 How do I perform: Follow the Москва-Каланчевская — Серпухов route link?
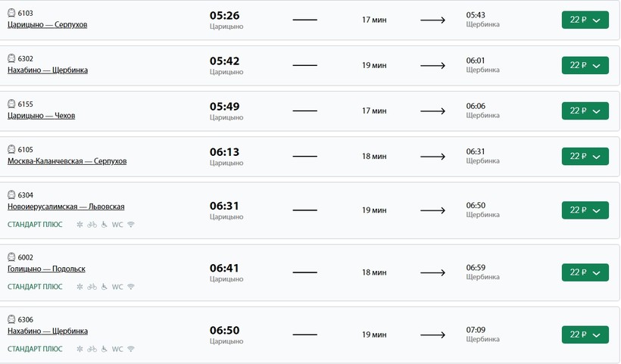click(x=67, y=161)
